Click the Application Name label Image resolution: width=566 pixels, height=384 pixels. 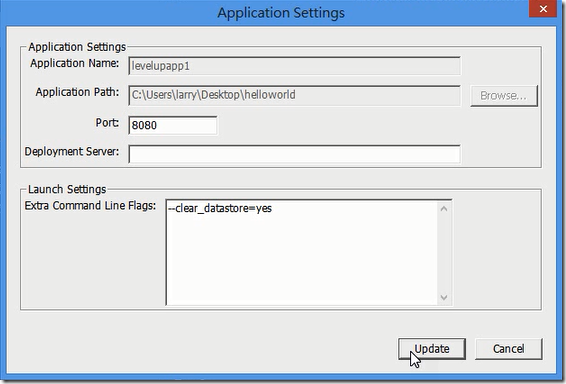click(x=74, y=63)
